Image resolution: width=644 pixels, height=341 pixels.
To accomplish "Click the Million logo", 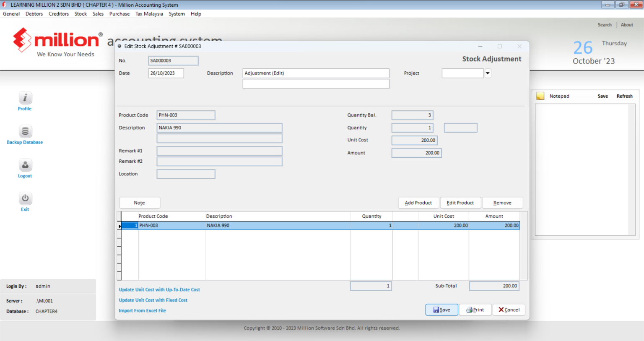I will [x=57, y=42].
